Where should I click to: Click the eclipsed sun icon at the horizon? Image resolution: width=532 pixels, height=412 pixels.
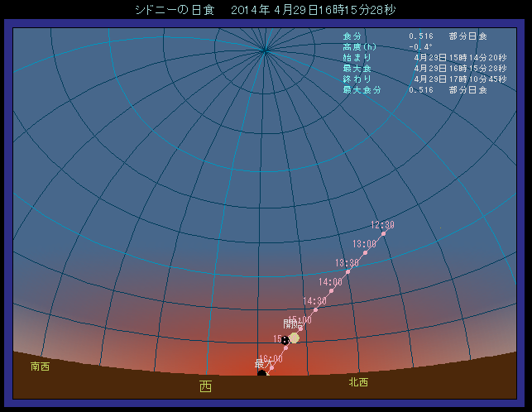262,374
